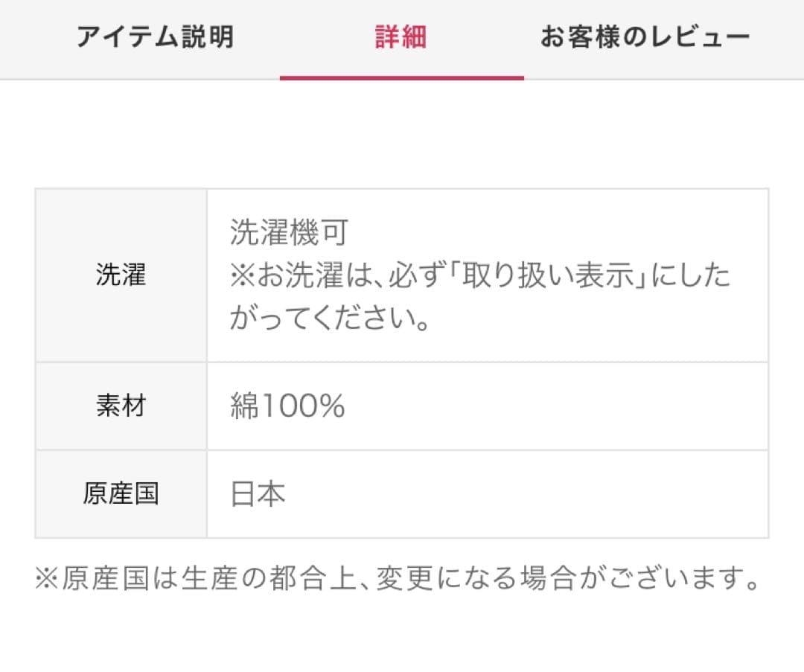Click the ※原産国は生産の都合上 footnote start

pos(179,579)
